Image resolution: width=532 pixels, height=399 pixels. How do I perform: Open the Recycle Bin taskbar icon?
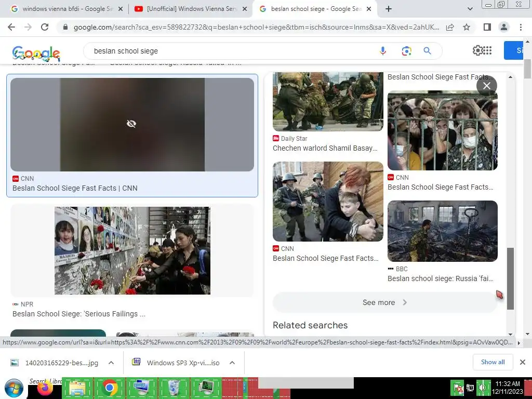(x=174, y=388)
